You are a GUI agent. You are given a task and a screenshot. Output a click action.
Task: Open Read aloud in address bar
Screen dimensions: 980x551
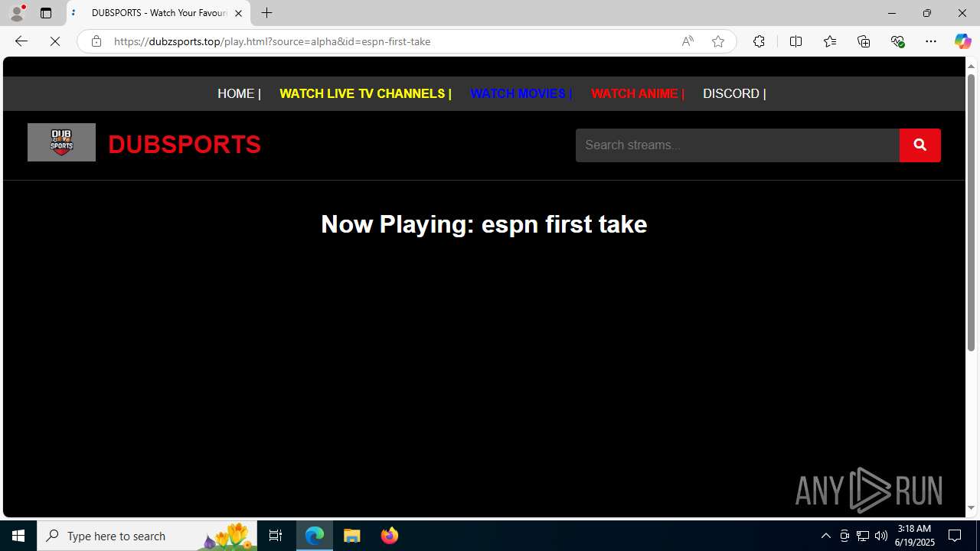tap(688, 41)
